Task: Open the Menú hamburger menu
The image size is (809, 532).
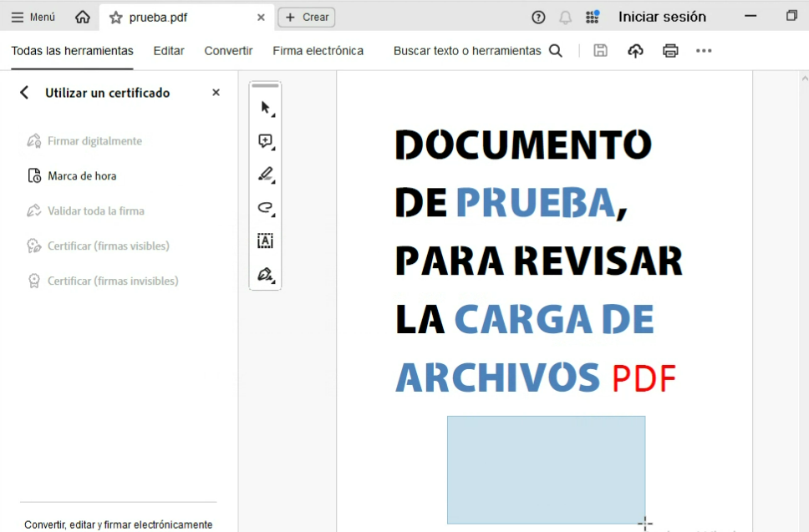Action: [x=33, y=17]
